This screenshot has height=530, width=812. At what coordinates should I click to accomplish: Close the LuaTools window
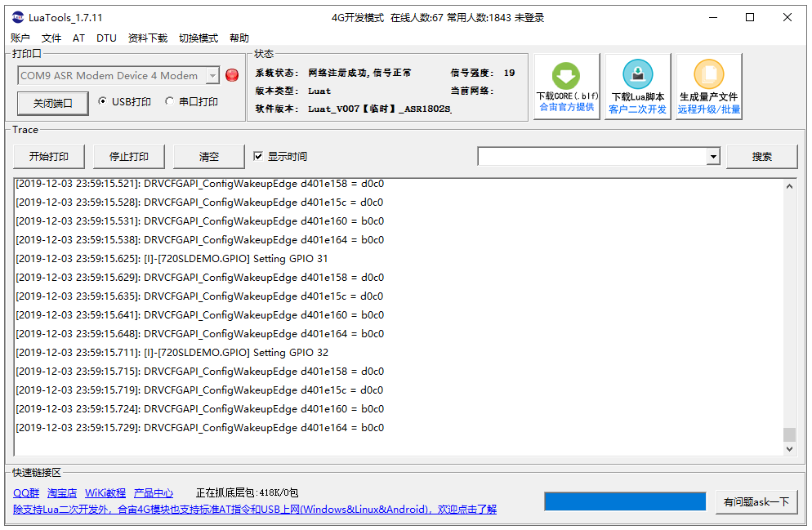(x=787, y=18)
